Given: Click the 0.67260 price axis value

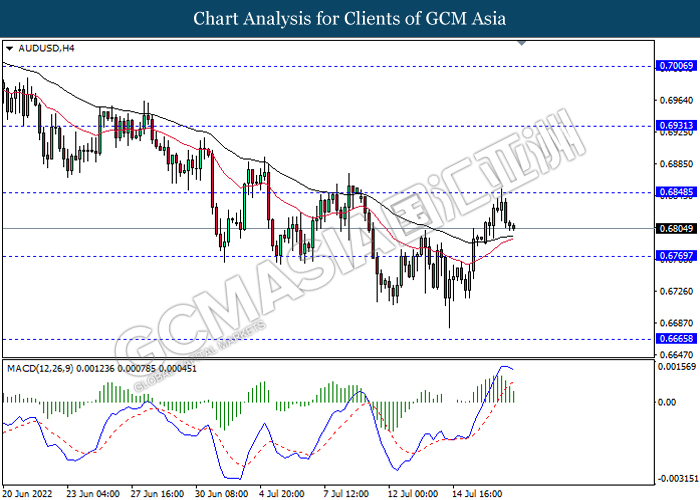Looking at the screenshot, I should click(676, 292).
